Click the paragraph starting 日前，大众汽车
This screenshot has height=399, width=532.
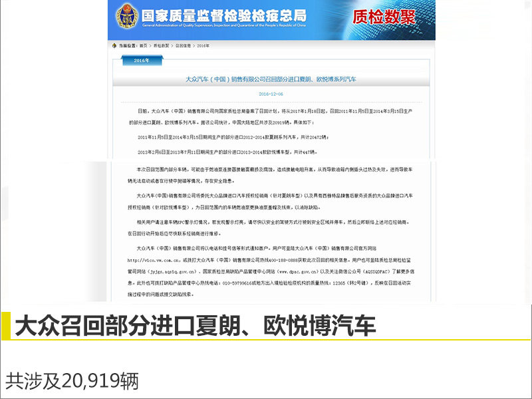click(x=271, y=117)
